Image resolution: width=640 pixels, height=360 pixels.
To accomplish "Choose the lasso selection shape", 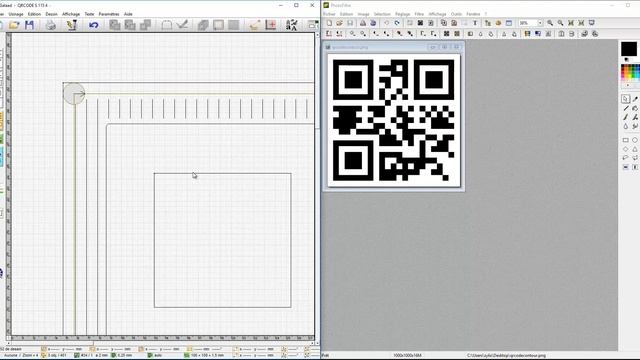I will [x=626, y=158].
